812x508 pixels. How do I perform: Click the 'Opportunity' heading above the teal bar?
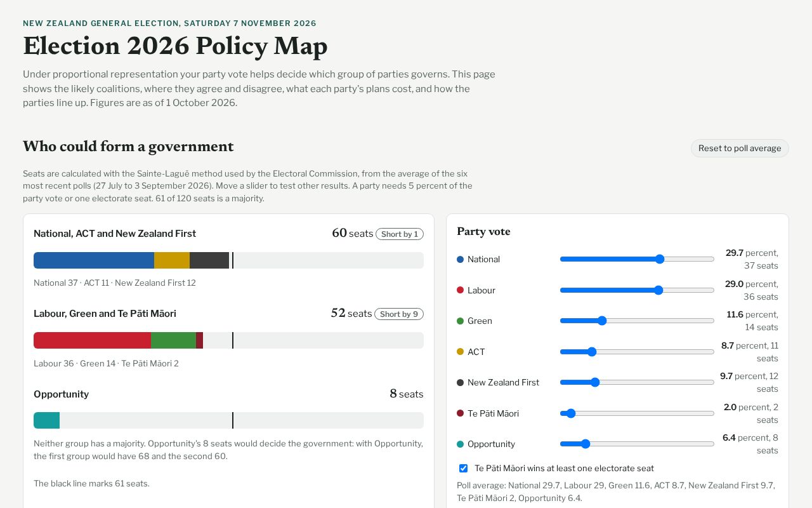coord(61,394)
